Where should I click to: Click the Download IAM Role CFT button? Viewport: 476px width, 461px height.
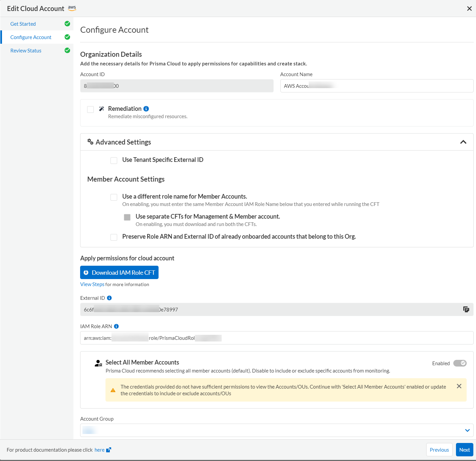(x=119, y=272)
